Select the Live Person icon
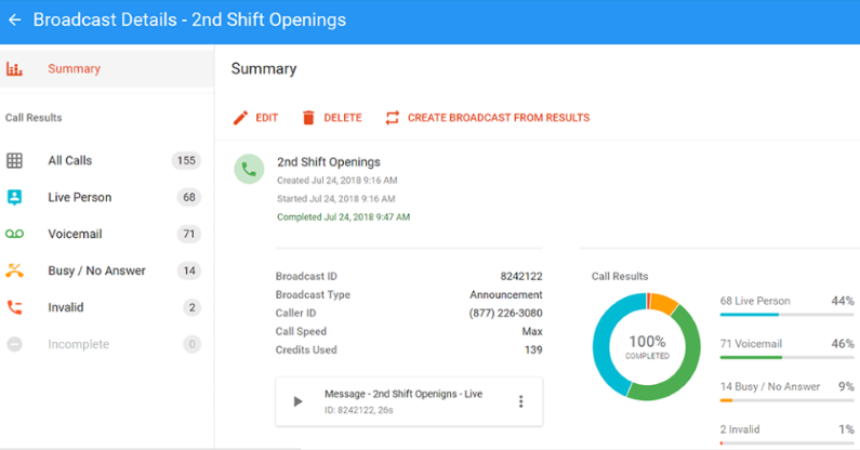This screenshot has height=450, width=860. coord(14,198)
